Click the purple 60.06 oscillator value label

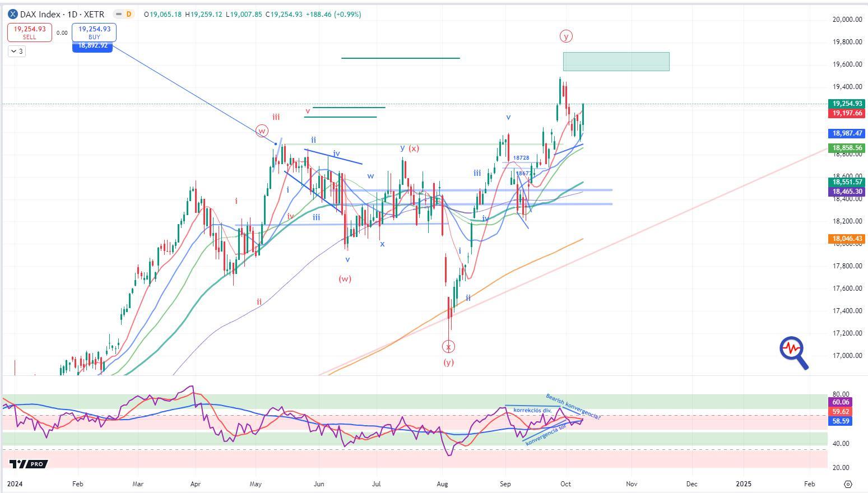841,402
